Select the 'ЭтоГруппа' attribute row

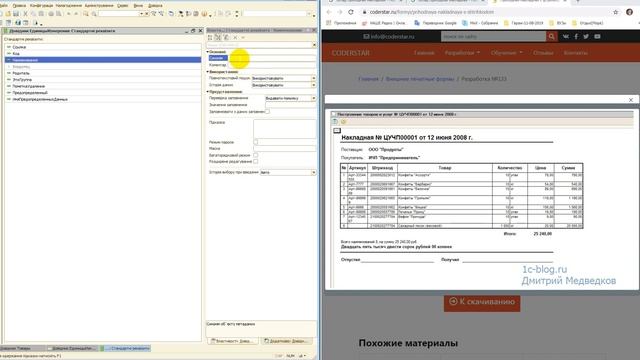[x=102, y=80]
